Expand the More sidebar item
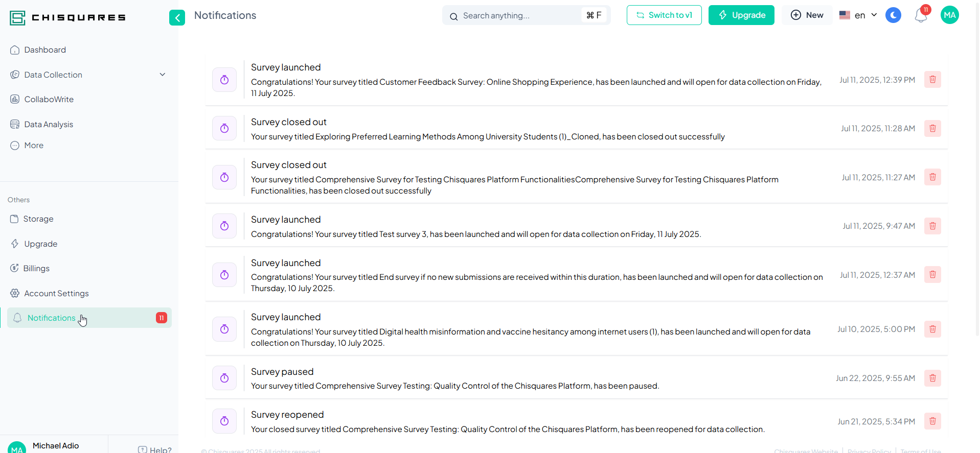This screenshot has height=453, width=980. [x=34, y=146]
